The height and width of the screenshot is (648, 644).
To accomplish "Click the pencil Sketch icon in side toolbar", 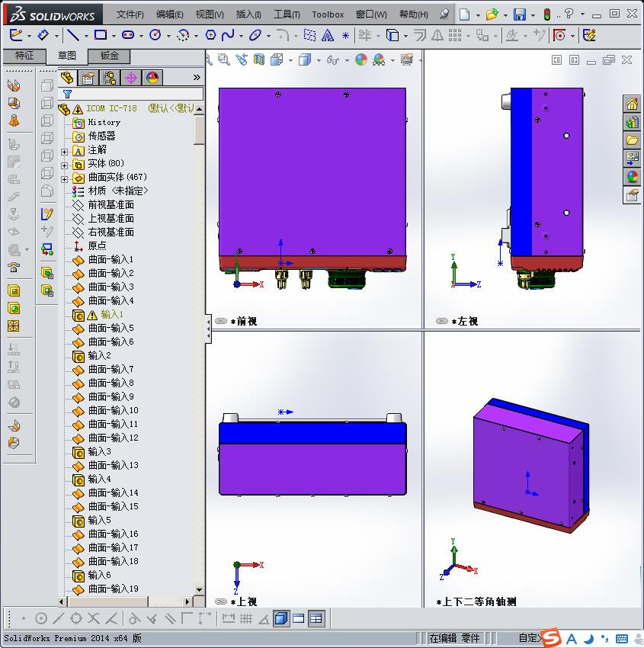I will pos(47,213).
